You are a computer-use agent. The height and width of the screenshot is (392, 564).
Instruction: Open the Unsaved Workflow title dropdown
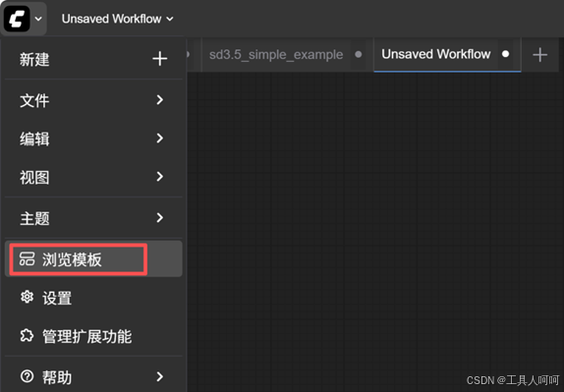pos(117,19)
